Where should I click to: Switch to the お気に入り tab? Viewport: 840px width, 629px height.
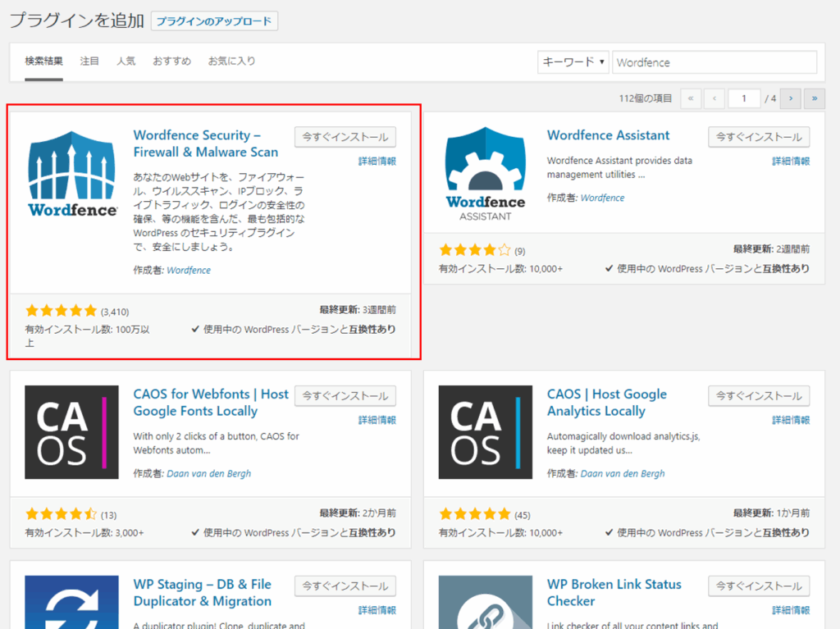(232, 61)
